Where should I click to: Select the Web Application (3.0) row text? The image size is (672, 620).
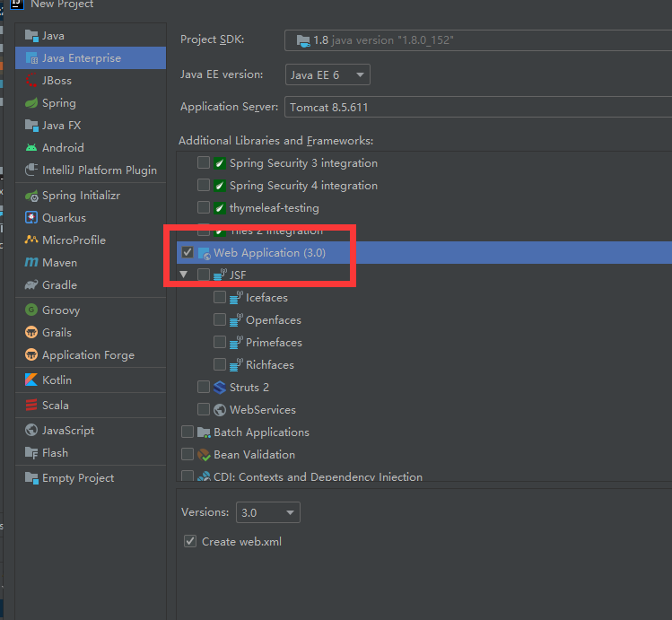[269, 253]
